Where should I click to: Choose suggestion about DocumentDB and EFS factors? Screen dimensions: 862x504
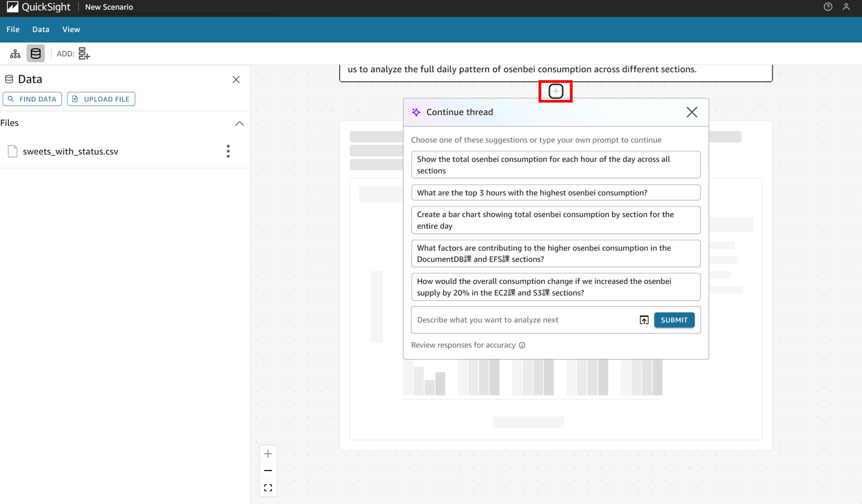point(556,254)
